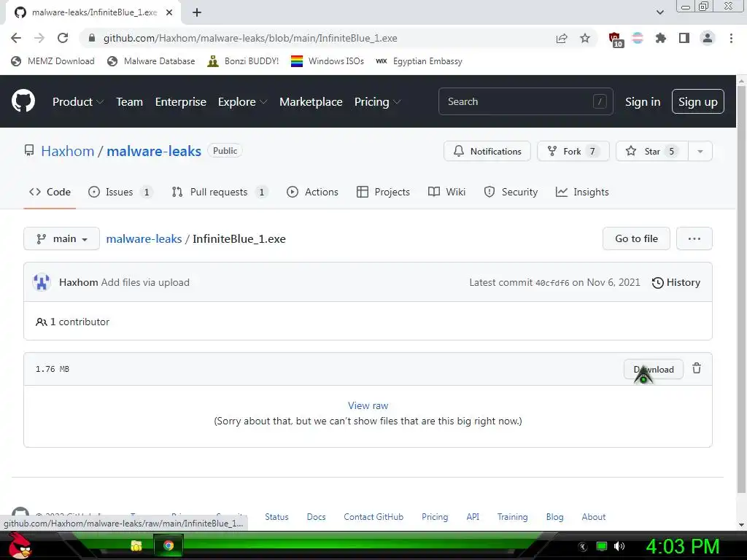This screenshot has height=560, width=747.
Task: Click the Download button
Action: [x=654, y=370]
